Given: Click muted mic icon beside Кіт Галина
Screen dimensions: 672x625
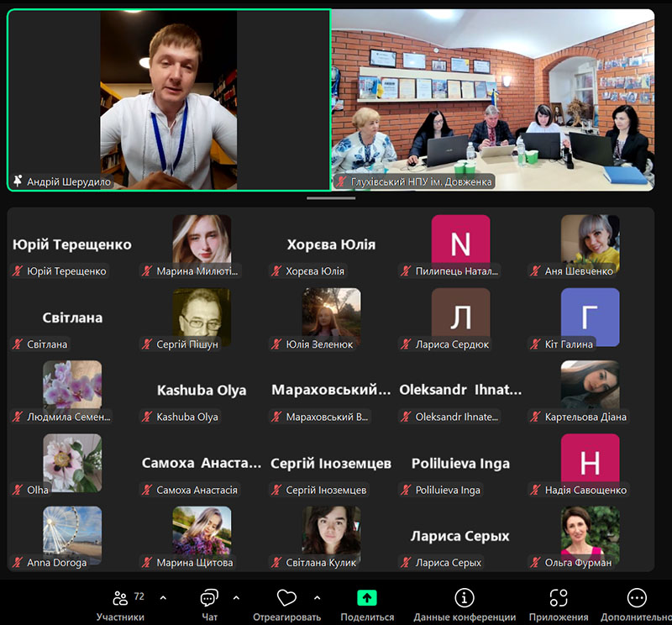Looking at the screenshot, I should coord(535,344).
